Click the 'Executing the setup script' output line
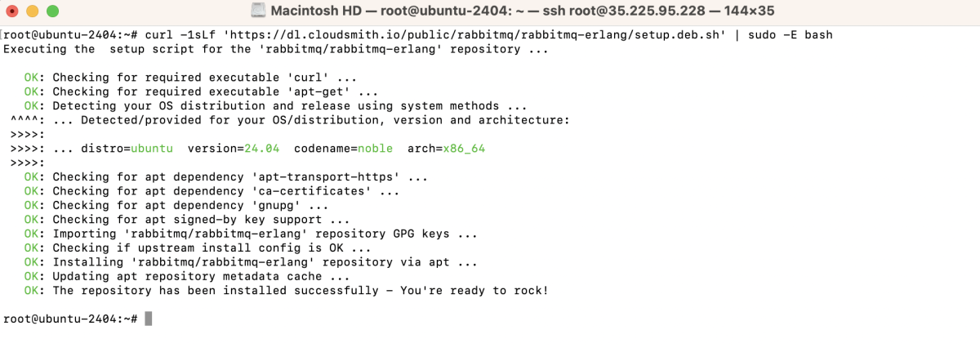The image size is (980, 348). coord(276,49)
